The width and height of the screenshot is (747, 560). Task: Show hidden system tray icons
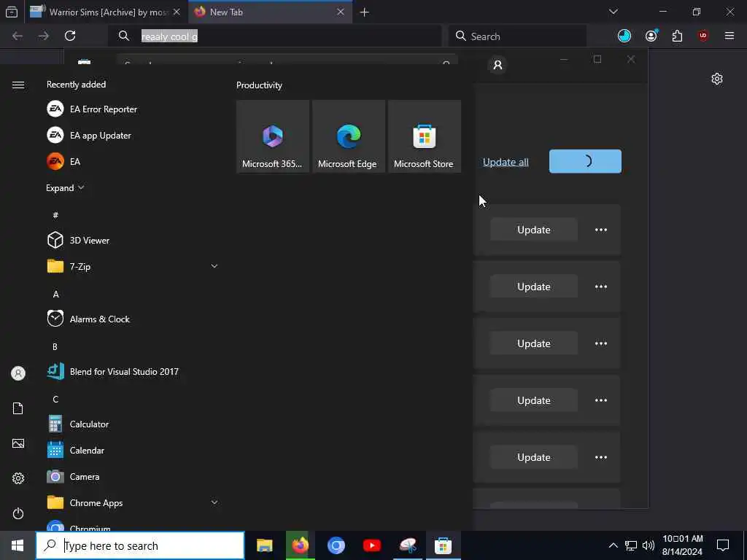613,545
